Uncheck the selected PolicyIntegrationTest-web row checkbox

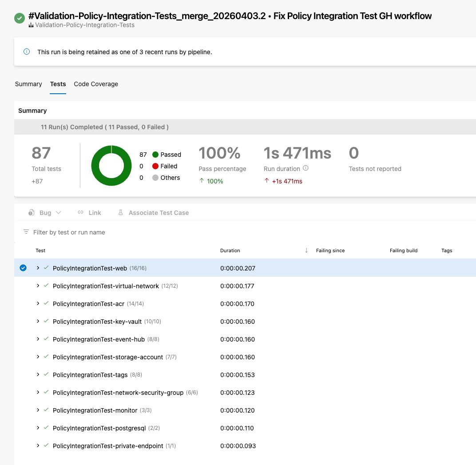pyautogui.click(x=23, y=268)
